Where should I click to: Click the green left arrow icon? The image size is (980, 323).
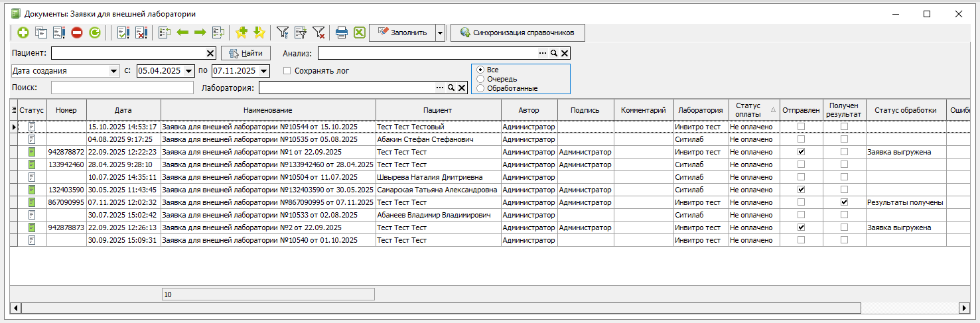pos(182,32)
